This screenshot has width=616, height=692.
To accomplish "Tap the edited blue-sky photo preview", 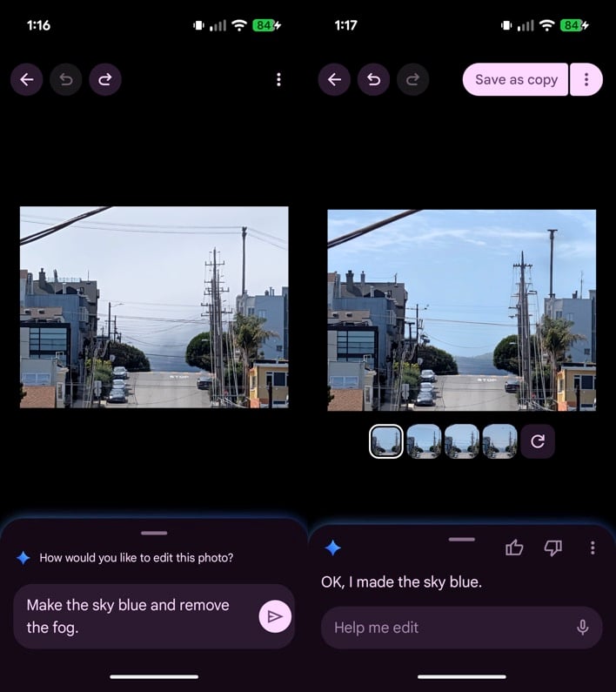I will point(461,310).
